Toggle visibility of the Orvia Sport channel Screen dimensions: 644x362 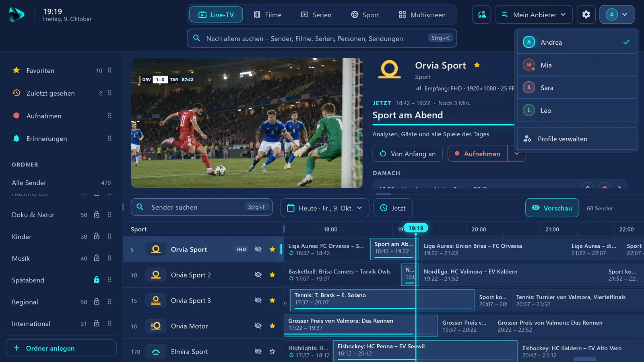pyautogui.click(x=258, y=249)
